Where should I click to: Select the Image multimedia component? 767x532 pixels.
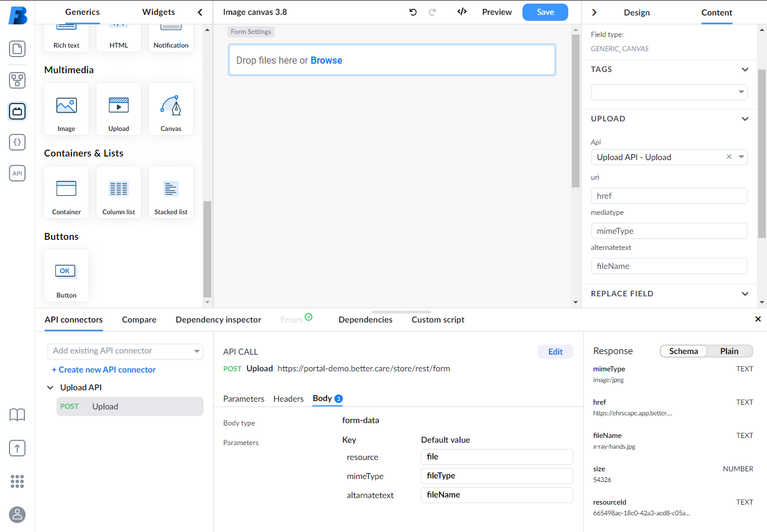point(66,109)
